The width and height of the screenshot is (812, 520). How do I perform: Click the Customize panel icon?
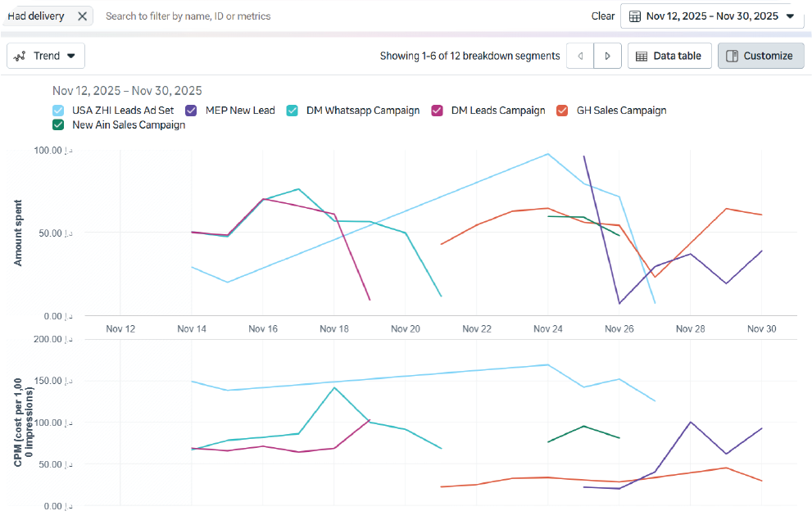pos(732,56)
